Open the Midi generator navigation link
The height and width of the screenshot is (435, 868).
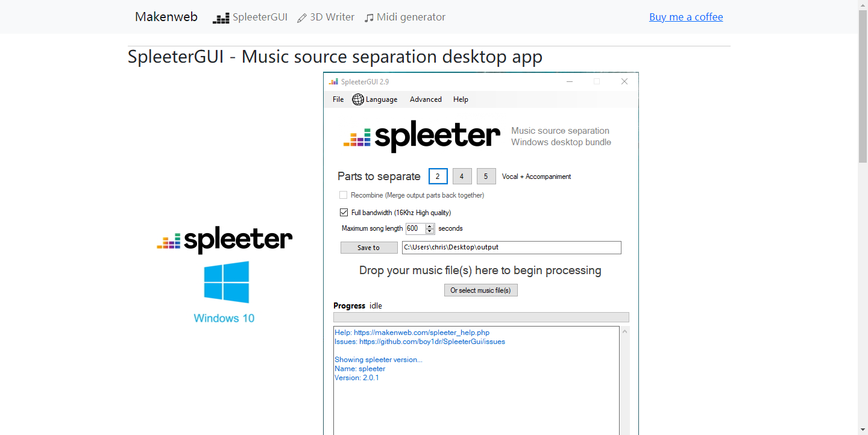(405, 17)
